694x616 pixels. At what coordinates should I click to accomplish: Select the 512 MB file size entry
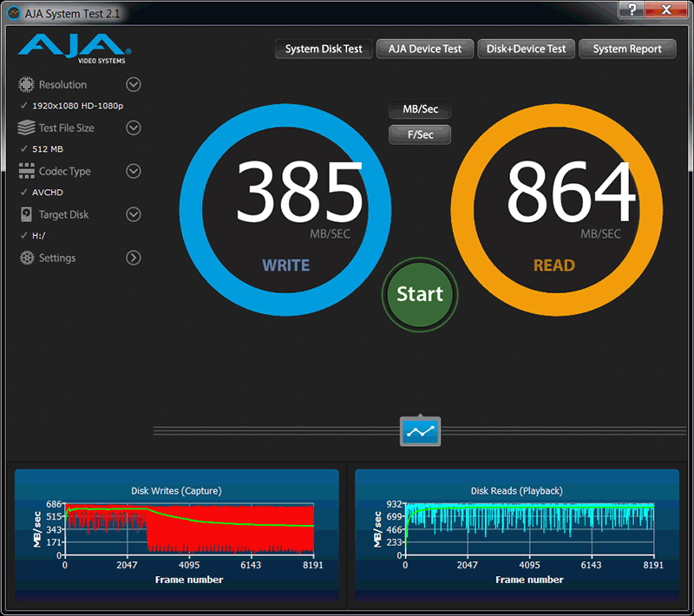pos(42,149)
